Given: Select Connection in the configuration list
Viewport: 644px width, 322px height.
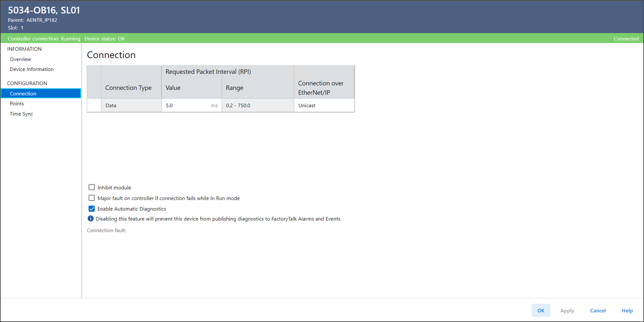Looking at the screenshot, I should (23, 93).
